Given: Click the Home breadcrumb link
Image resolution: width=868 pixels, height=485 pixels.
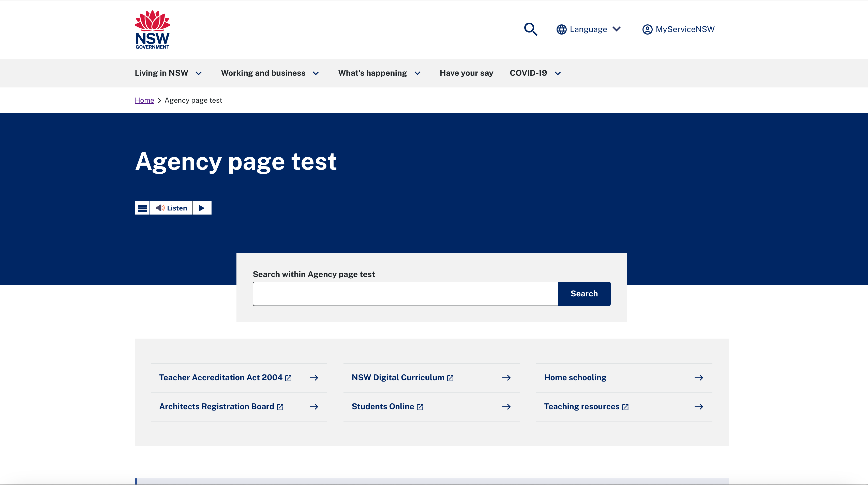Looking at the screenshot, I should tap(144, 100).
